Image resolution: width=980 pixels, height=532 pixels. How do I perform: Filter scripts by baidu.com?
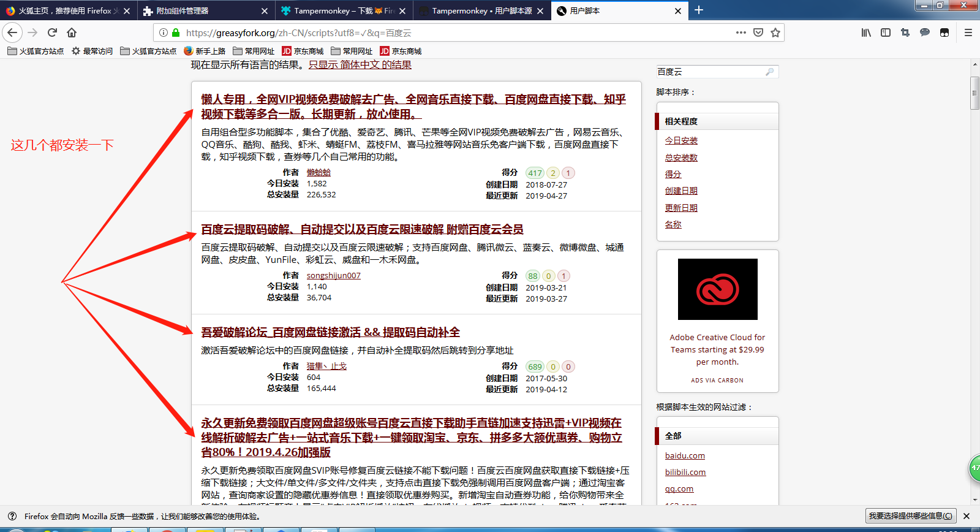[685, 455]
